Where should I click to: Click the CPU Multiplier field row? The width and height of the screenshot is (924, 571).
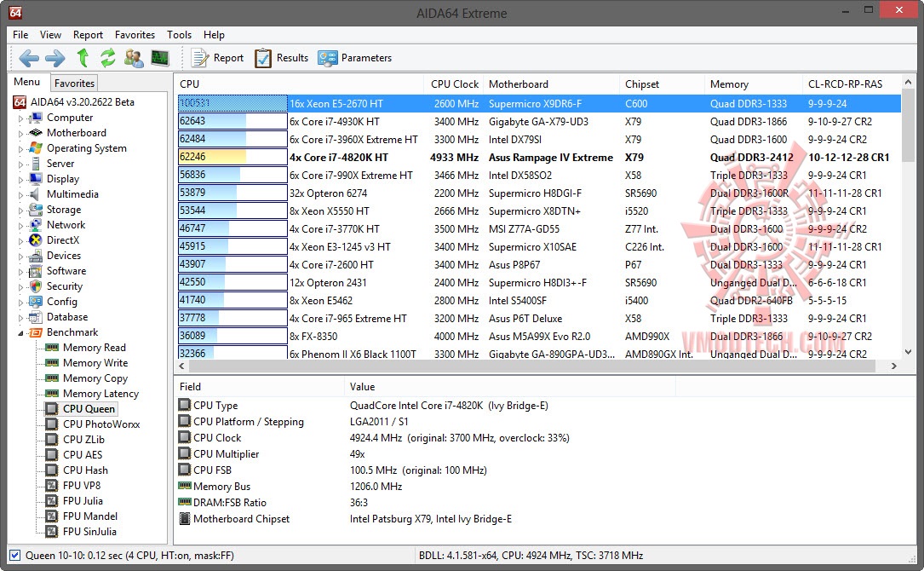(x=427, y=454)
